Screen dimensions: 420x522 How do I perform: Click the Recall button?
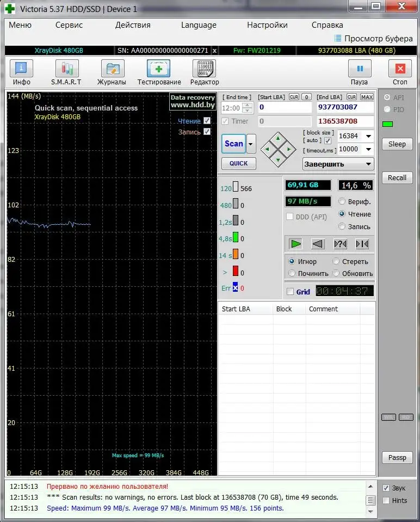(397, 178)
